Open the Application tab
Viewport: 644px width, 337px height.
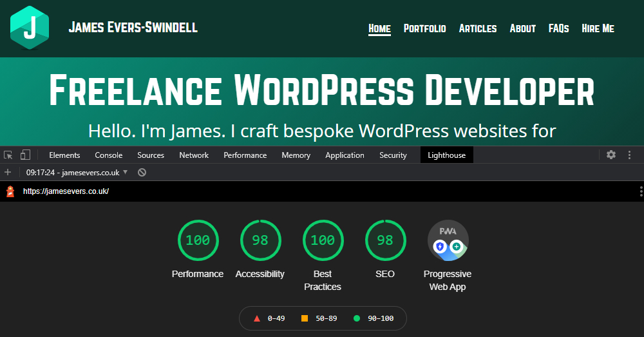coord(345,155)
